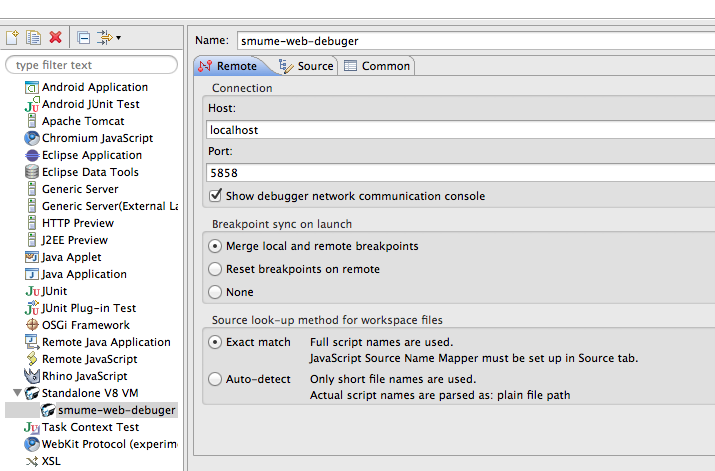Select the Task Context Test icon
Image resolution: width=715 pixels, height=471 pixels.
(x=32, y=427)
